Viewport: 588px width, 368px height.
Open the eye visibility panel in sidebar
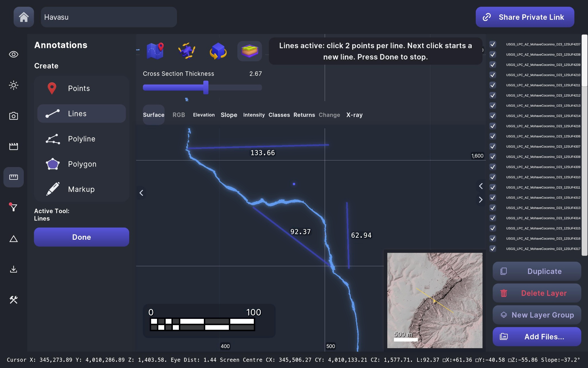point(13,54)
